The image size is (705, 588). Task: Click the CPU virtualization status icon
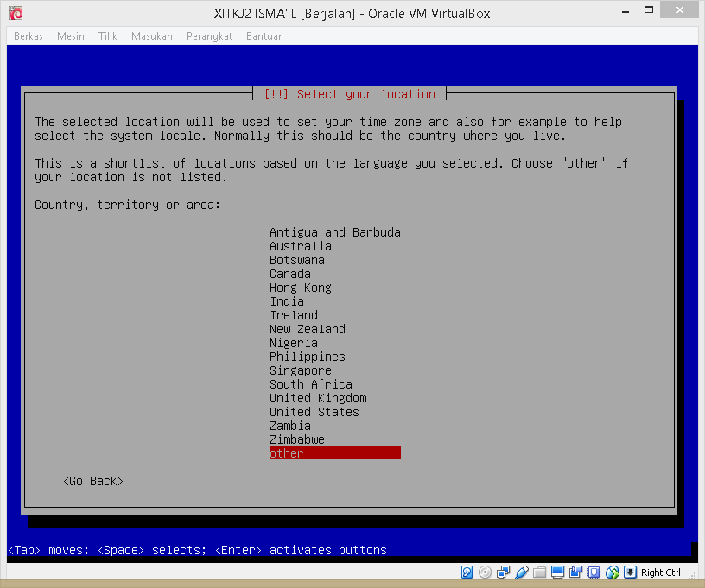[594, 572]
